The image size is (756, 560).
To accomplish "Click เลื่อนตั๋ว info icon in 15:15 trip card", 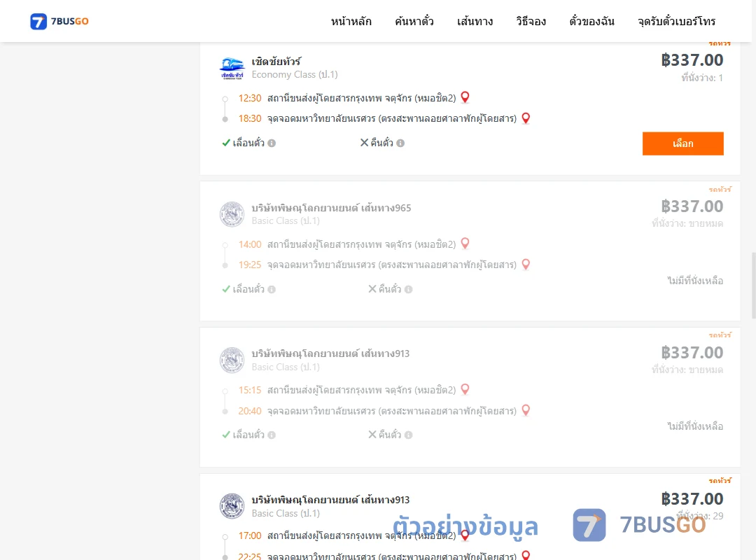I will (x=272, y=435).
